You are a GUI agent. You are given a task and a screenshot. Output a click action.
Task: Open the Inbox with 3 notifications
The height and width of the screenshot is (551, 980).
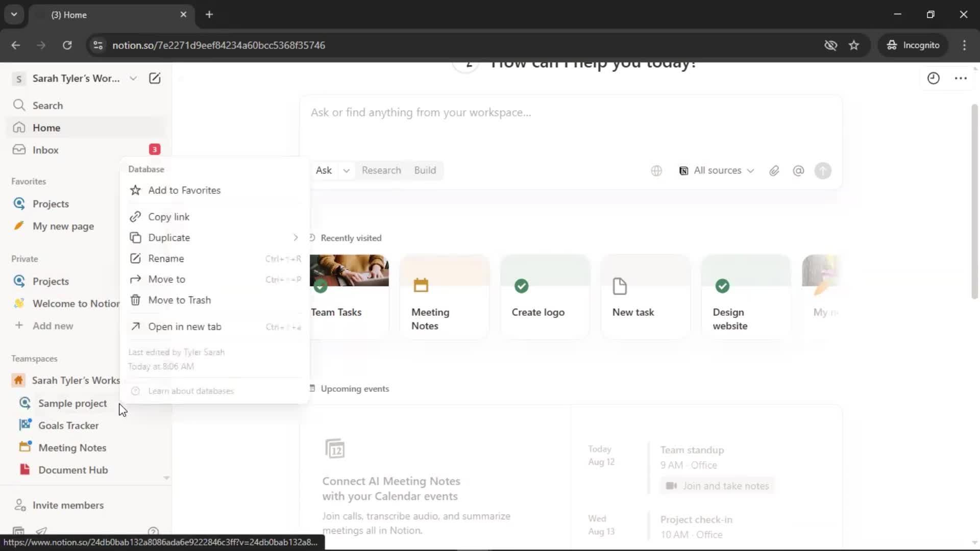pos(87,149)
